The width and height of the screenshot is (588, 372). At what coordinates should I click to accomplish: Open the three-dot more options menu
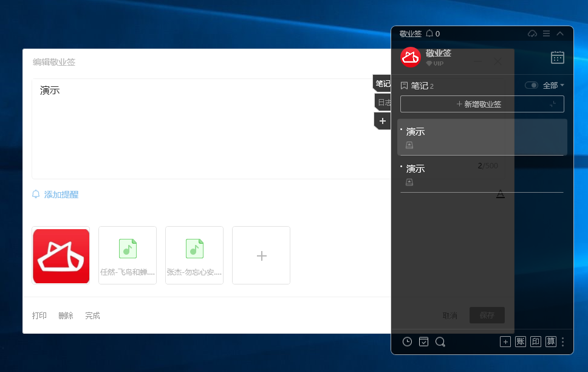tap(562, 342)
